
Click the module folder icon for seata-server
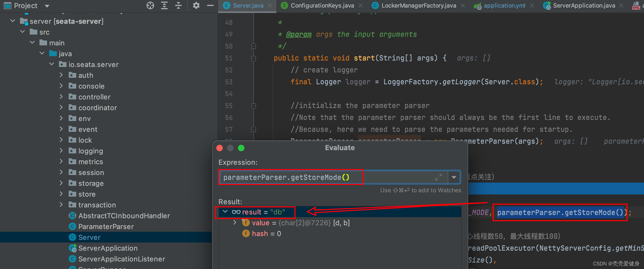coord(24,21)
